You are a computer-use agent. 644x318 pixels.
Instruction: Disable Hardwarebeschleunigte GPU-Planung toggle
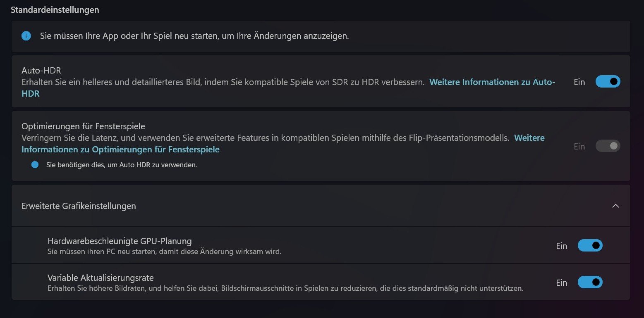pyautogui.click(x=590, y=246)
